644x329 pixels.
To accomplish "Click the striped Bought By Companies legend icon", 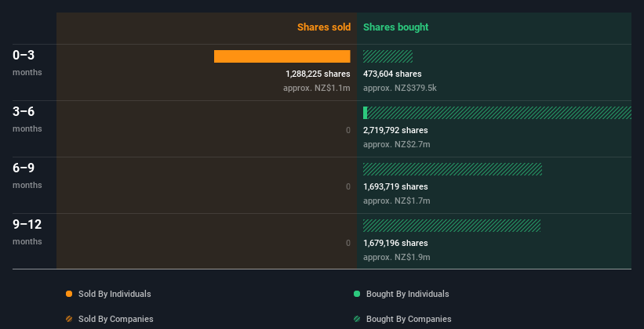I will click(x=357, y=319).
